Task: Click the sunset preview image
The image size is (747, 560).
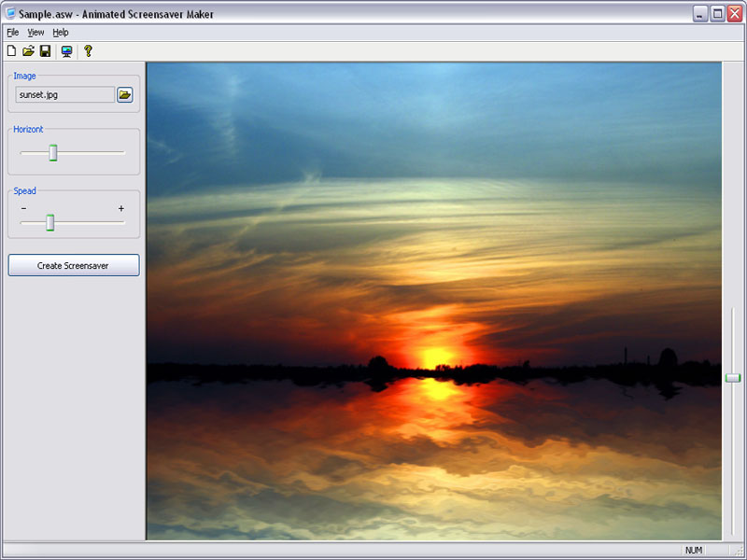Action: coord(434,301)
